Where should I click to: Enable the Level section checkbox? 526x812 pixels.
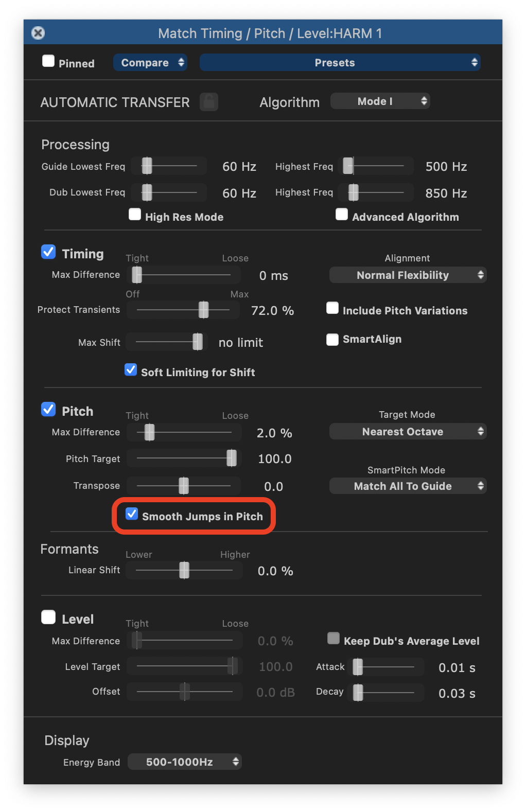pyautogui.click(x=48, y=617)
